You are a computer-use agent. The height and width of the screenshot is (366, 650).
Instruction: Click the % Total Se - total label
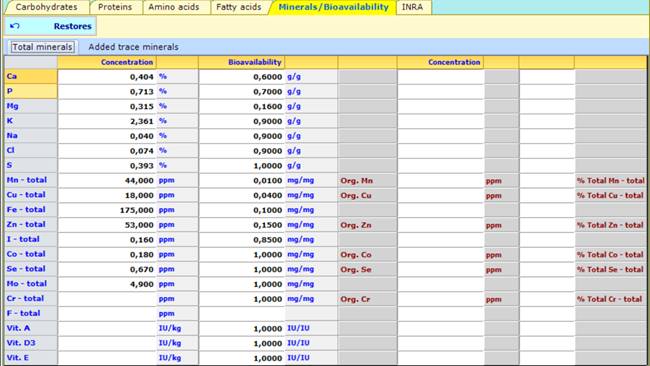click(x=610, y=269)
